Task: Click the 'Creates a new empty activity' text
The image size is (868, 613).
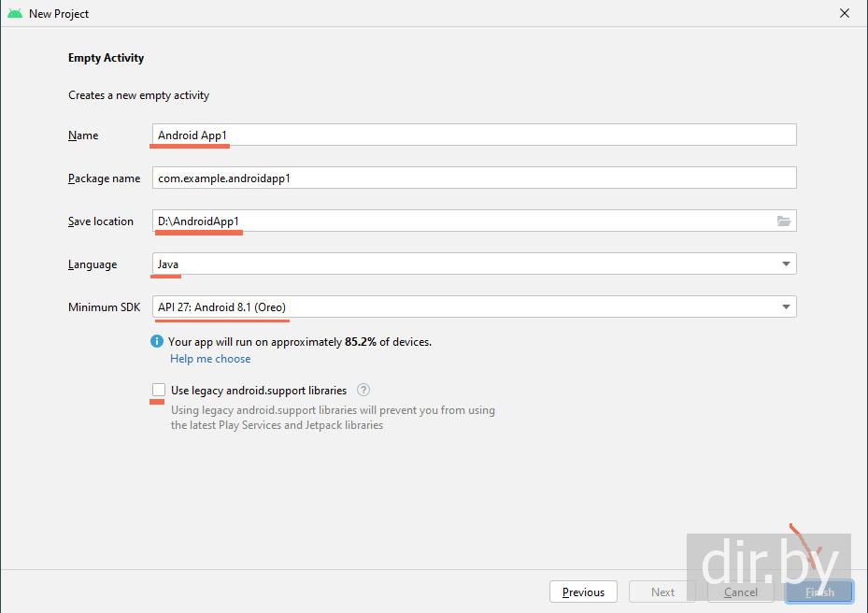Action: pyautogui.click(x=139, y=95)
